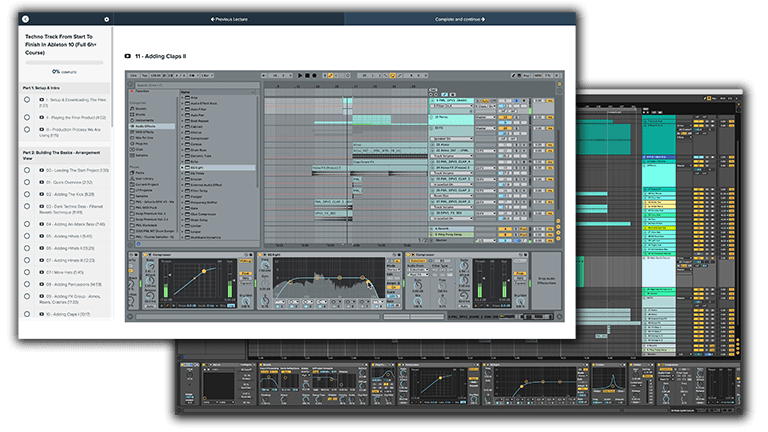
Task: Click the Link button in Ableton toolbar
Action: click(x=133, y=75)
